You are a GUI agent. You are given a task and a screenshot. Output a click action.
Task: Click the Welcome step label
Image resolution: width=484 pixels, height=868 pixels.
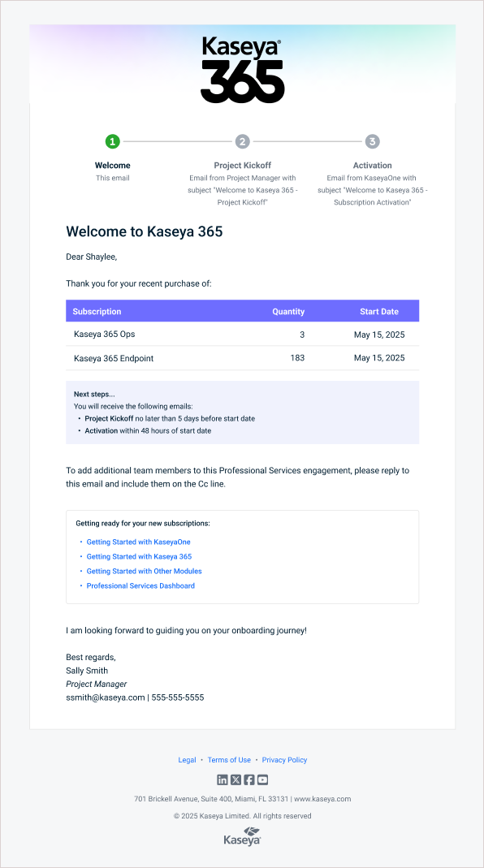[112, 165]
